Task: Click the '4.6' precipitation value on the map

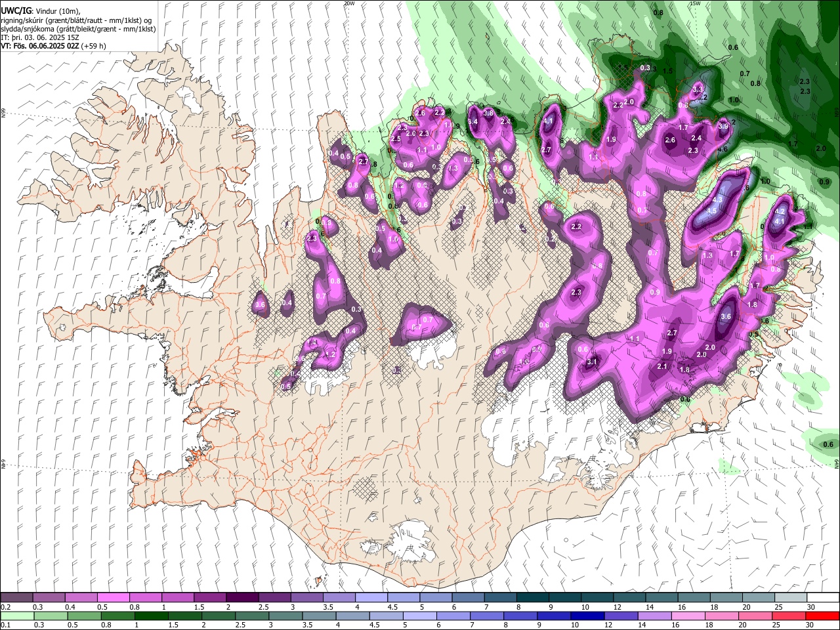Action: click(723, 149)
